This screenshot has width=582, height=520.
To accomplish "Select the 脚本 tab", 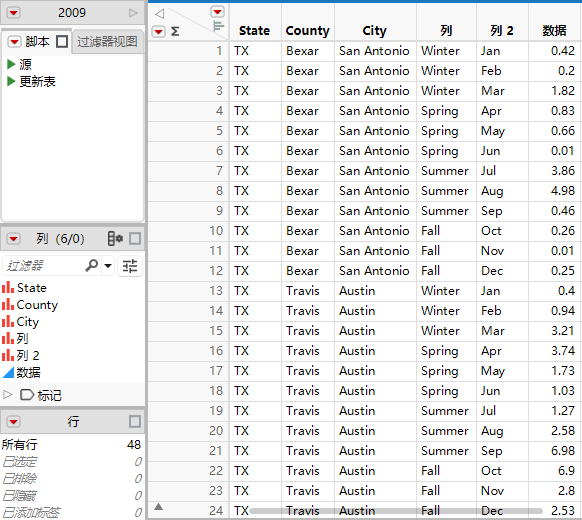I will pos(37,42).
